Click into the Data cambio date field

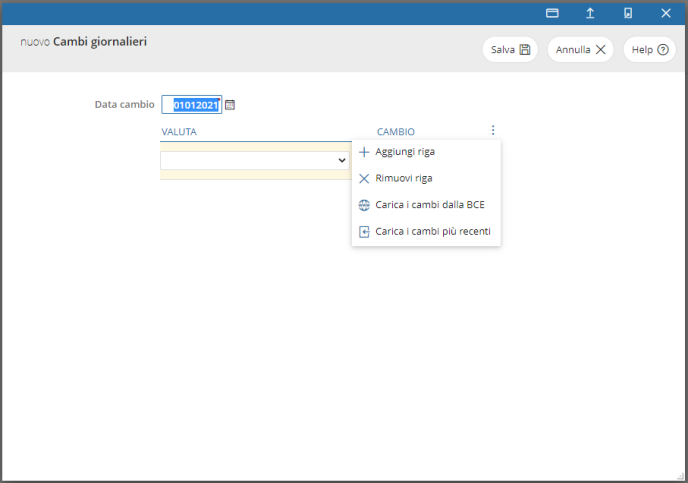click(x=192, y=105)
